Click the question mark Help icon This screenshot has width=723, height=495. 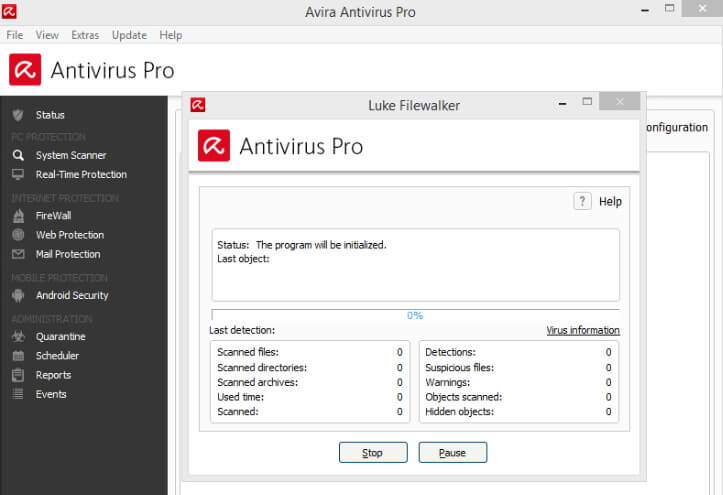click(x=582, y=201)
